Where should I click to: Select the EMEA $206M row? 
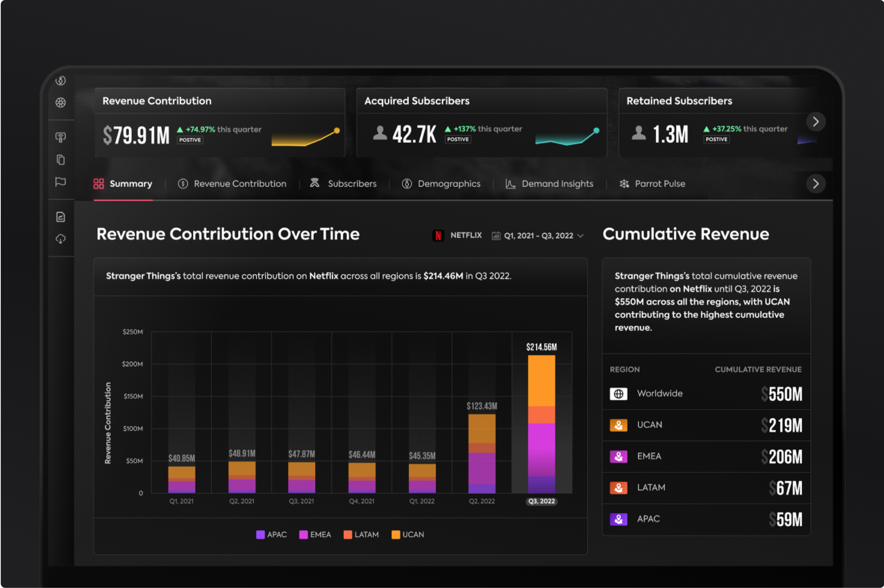point(706,456)
